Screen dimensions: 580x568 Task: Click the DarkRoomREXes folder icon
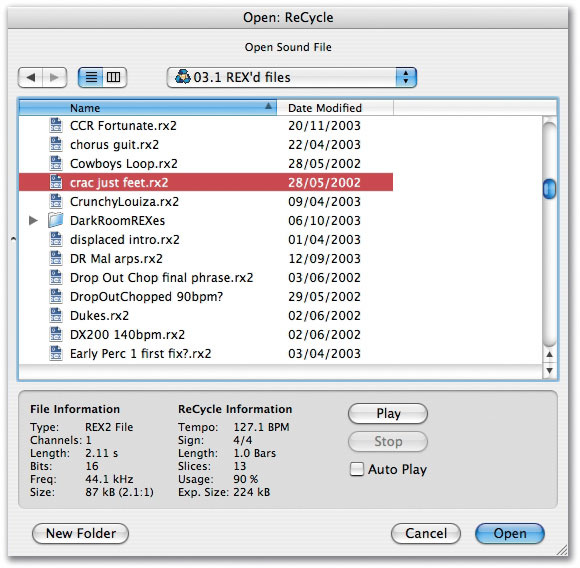56,220
